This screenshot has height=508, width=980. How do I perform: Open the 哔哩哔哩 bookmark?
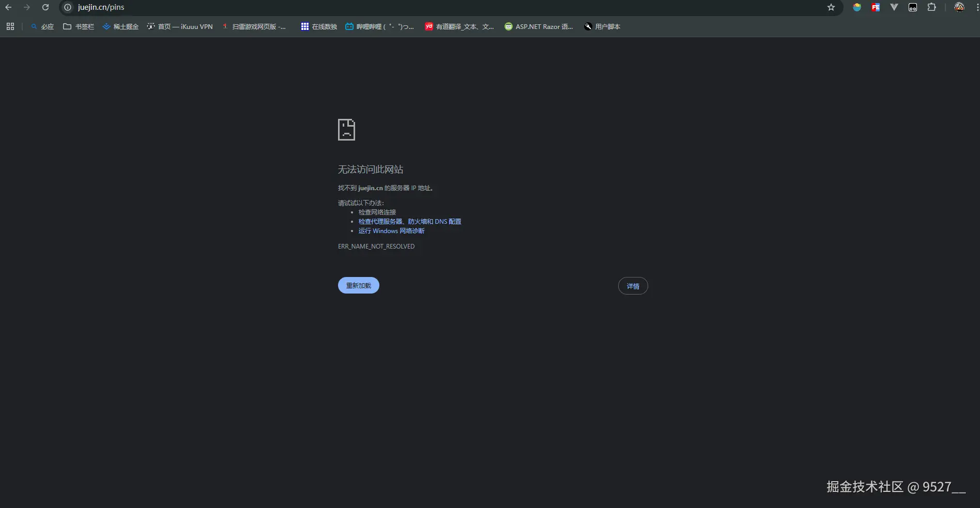[379, 26]
